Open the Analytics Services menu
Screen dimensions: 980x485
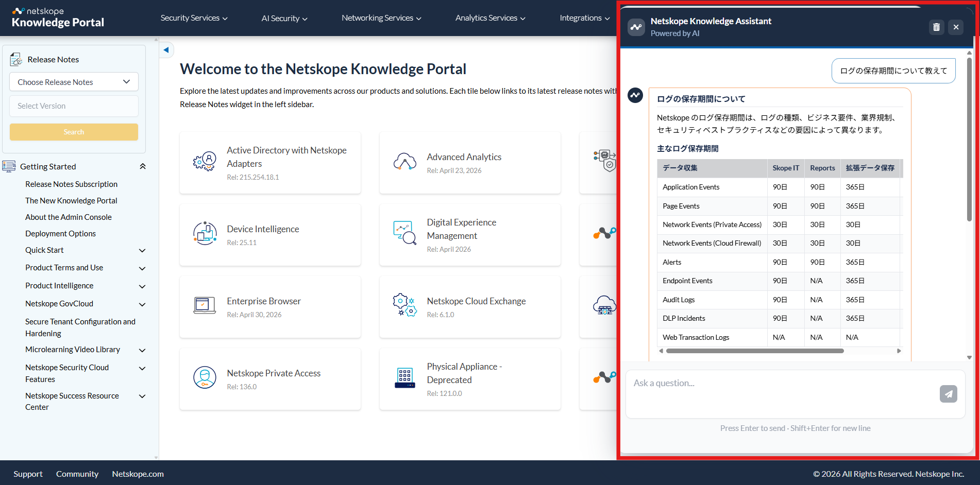coord(491,18)
